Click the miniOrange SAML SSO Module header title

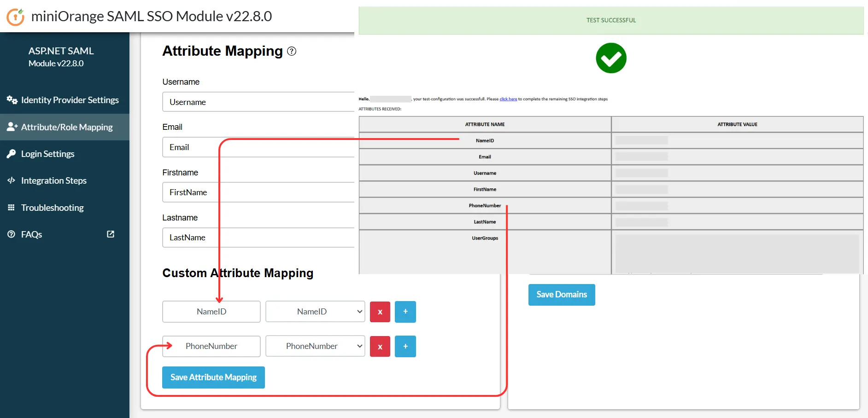[152, 16]
